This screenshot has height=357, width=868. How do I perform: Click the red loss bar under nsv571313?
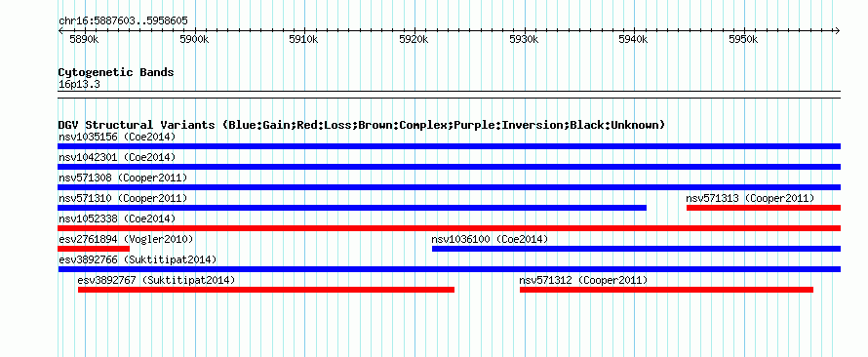[x=764, y=208]
